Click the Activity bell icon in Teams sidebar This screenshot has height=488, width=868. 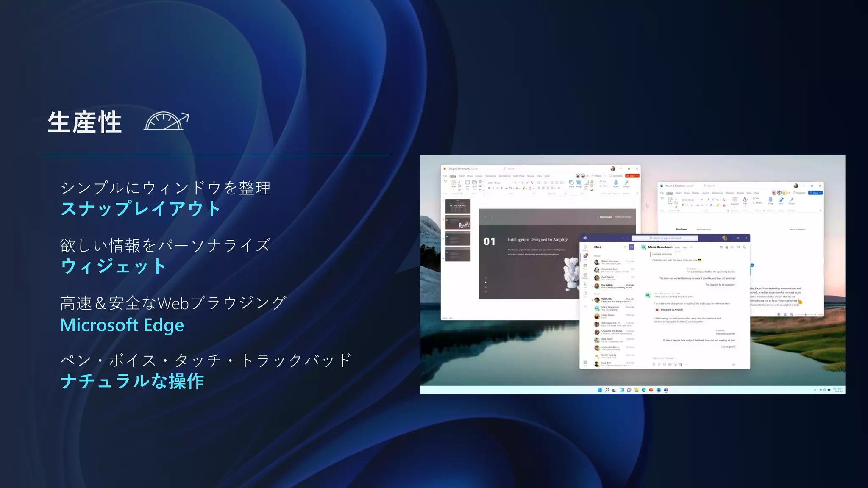585,248
